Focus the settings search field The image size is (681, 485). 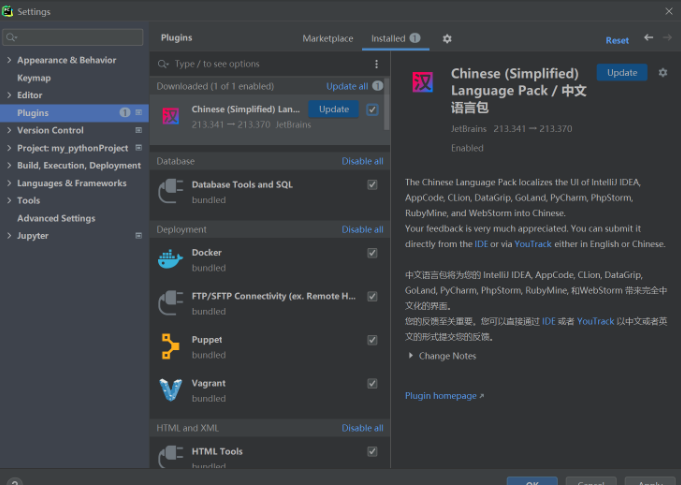(x=73, y=37)
